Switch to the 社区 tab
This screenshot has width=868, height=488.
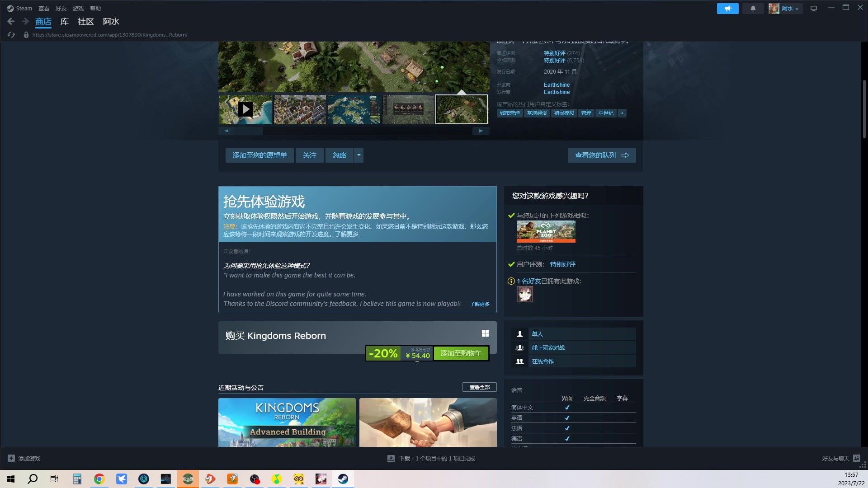pyautogui.click(x=85, y=22)
